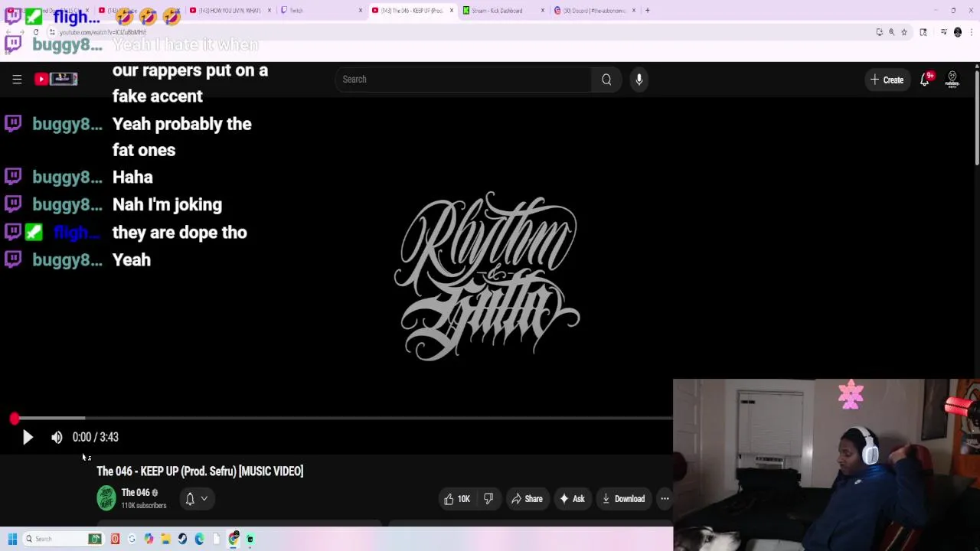Like the video with 10K likes
This screenshot has height=551, width=980.
(456, 499)
